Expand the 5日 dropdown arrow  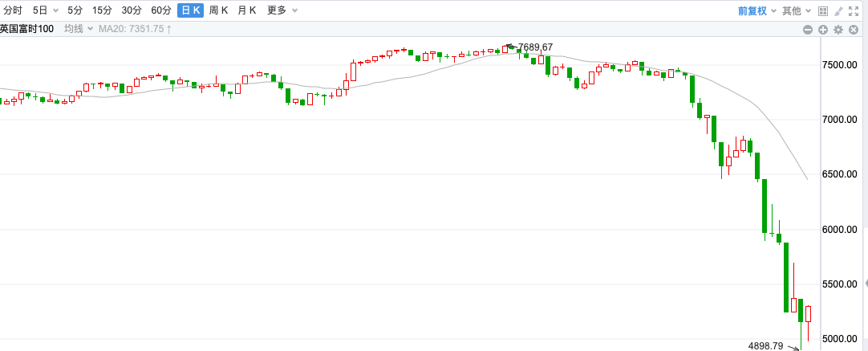tap(55, 10)
